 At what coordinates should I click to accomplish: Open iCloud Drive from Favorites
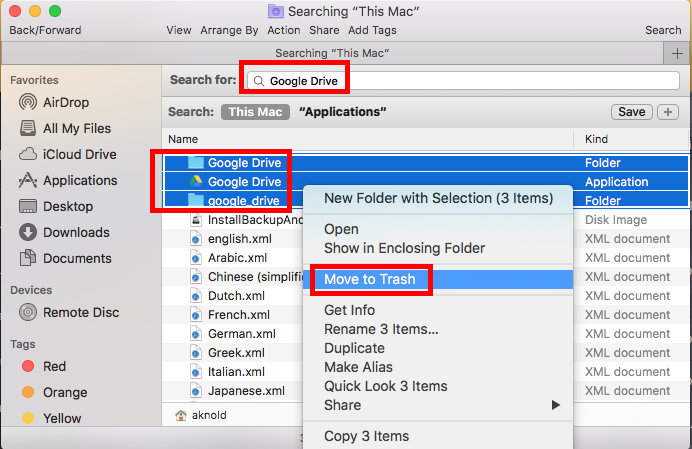pyautogui.click(x=79, y=154)
